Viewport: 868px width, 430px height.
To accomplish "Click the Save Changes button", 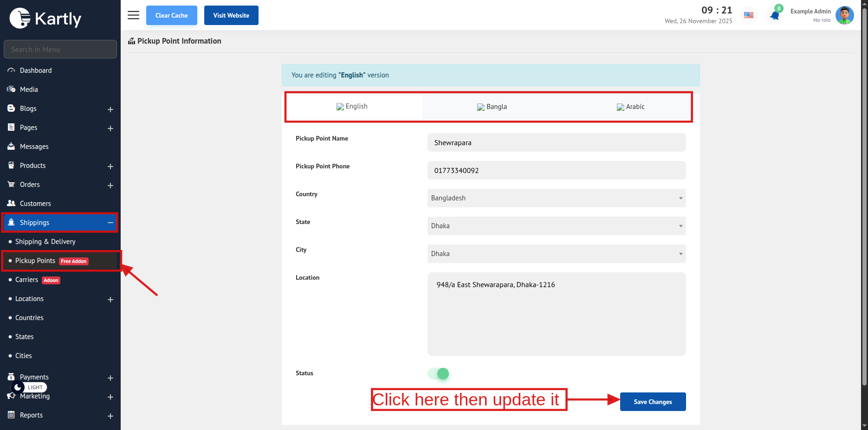I will (653, 402).
